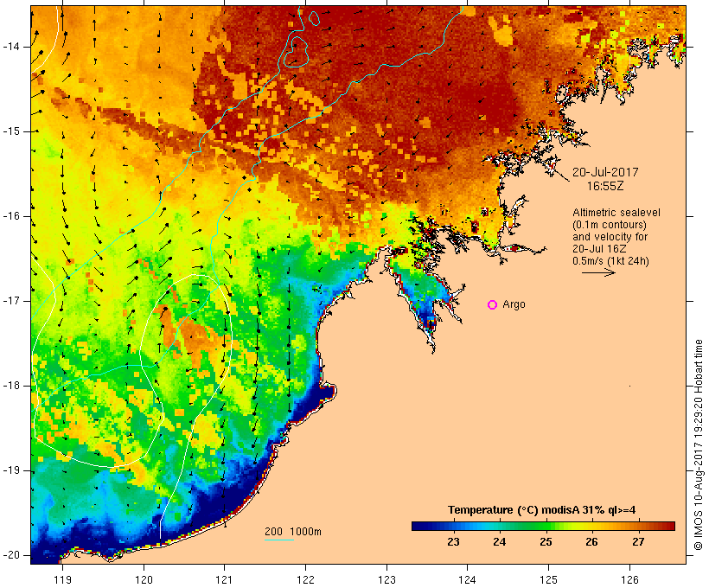The height and width of the screenshot is (588, 709).
Task: Click the colorbar at the 23 degree mark
Action: 454,526
